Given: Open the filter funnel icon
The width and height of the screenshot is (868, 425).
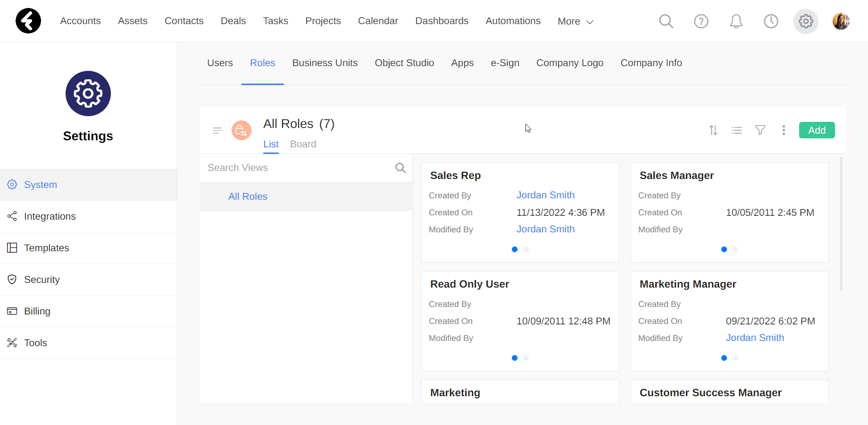Looking at the screenshot, I should [x=760, y=130].
